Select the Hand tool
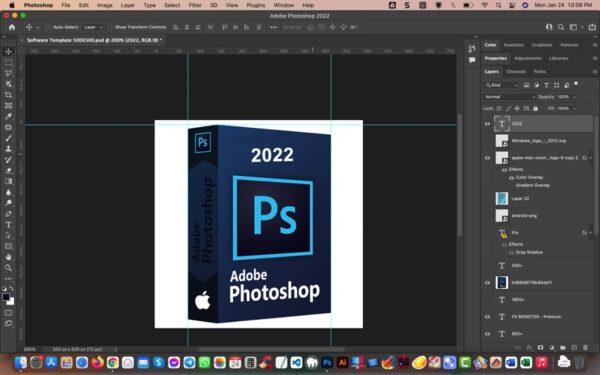The width and height of the screenshot is (600, 375). point(8,257)
